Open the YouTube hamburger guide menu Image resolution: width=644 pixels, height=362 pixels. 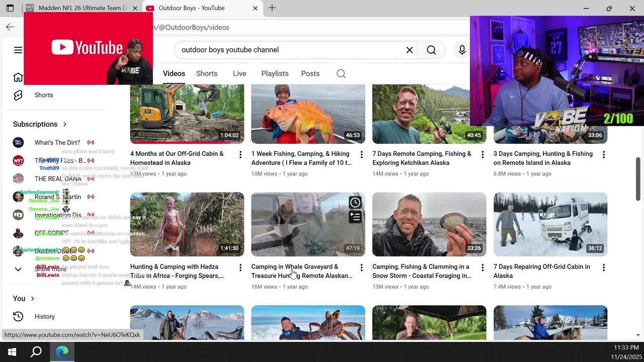coord(18,50)
